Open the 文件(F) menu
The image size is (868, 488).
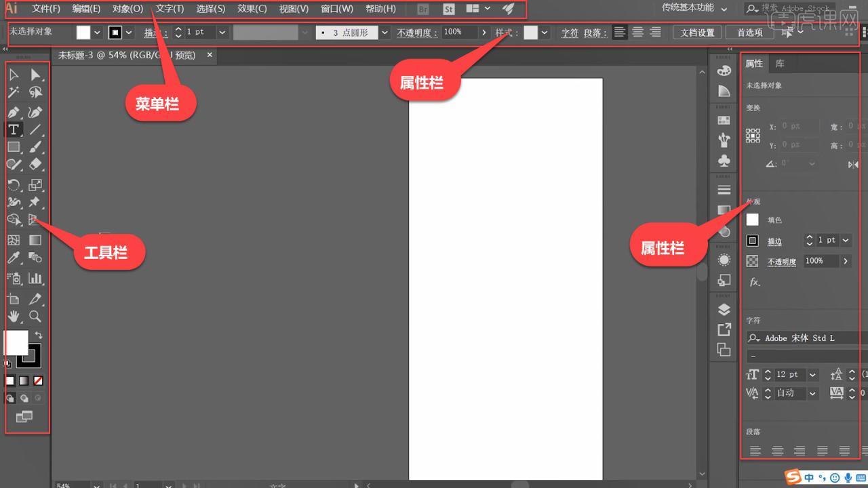pos(46,9)
